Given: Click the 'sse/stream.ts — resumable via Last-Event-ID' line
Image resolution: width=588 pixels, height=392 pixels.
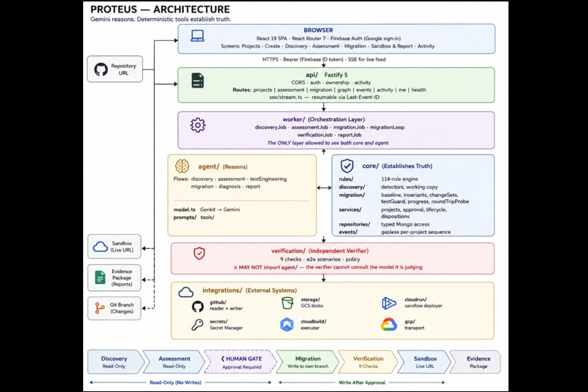Looking at the screenshot, I should click(324, 97).
